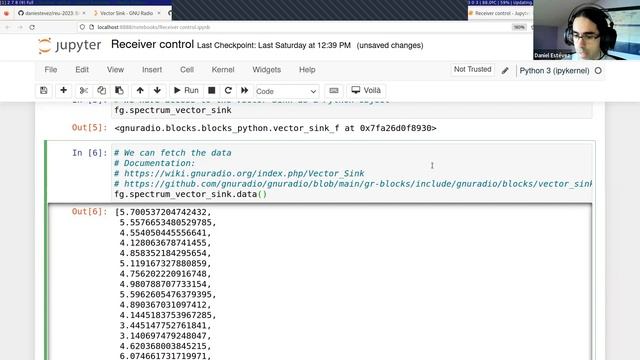Restart the kernel icon

point(228,91)
